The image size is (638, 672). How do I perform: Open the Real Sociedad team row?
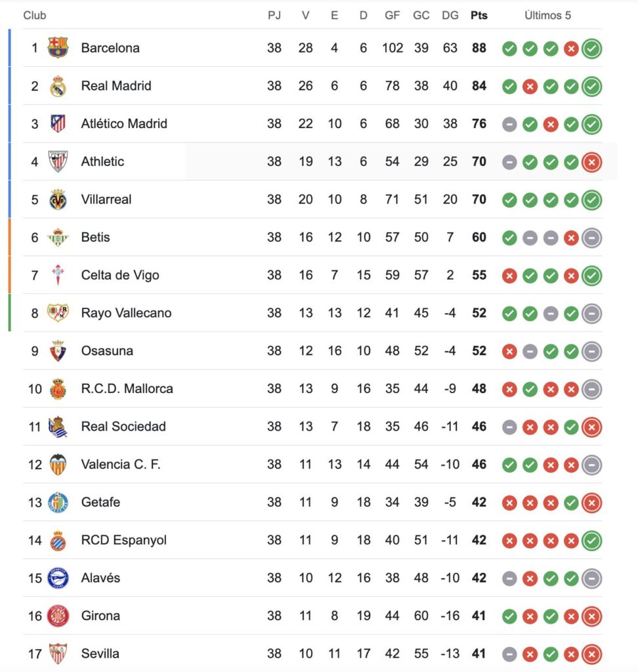pyautogui.click(x=312, y=427)
